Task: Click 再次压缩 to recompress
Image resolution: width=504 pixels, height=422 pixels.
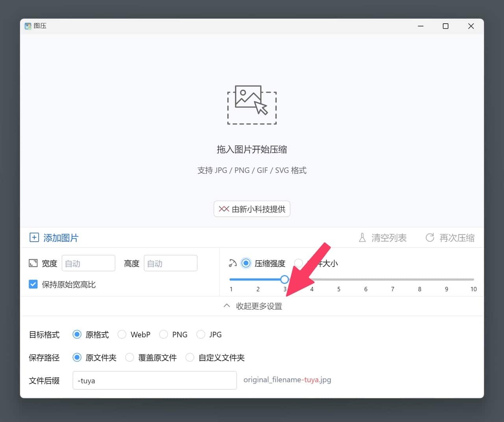Action: [450, 238]
